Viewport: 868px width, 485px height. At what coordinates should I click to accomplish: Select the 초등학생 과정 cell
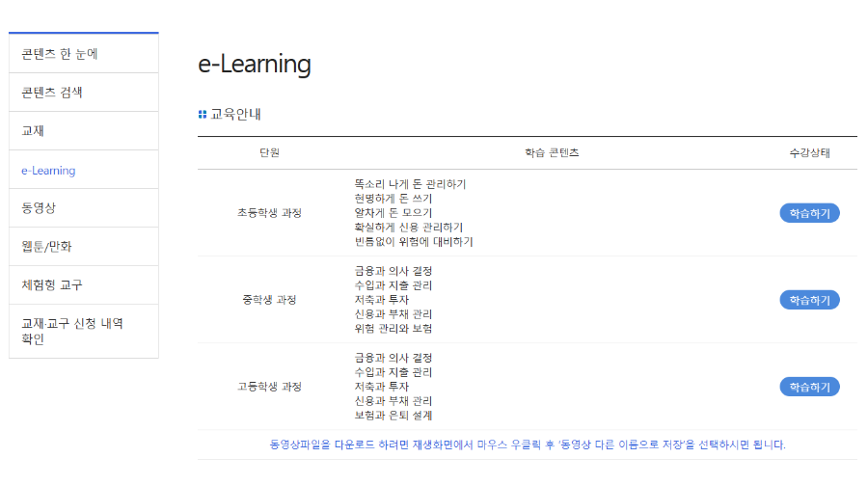[270, 213]
